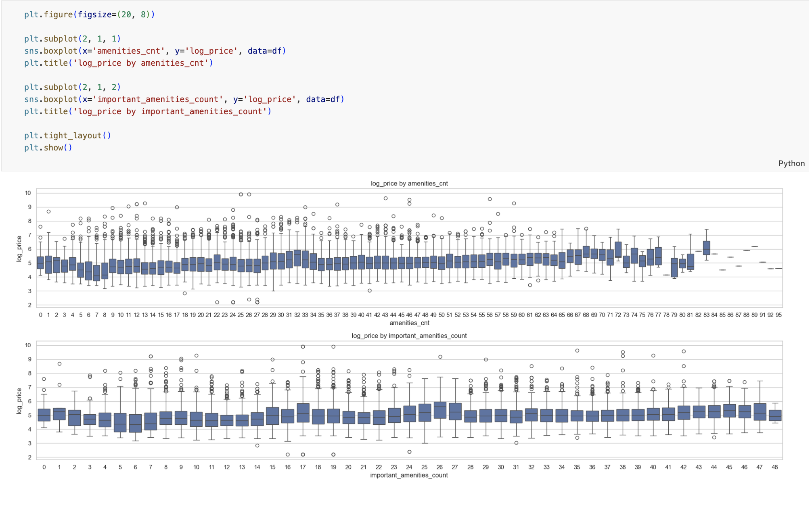
Task: Click the x-axis tick label 26 in the bottom chart
Action: [439, 467]
